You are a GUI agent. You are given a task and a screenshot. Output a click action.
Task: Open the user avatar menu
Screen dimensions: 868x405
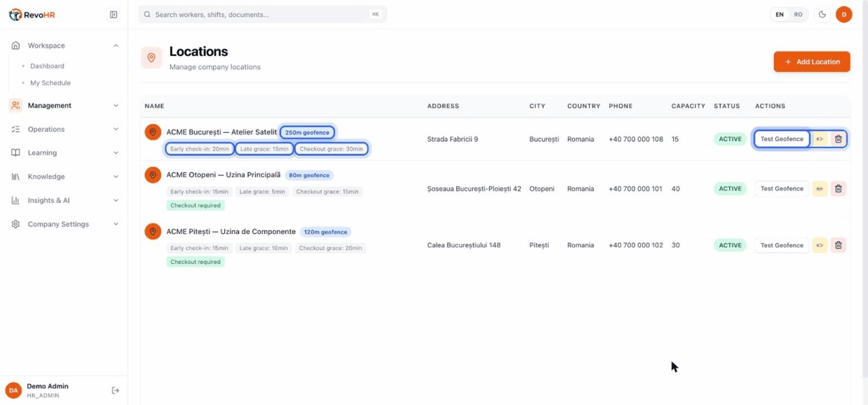(x=844, y=15)
